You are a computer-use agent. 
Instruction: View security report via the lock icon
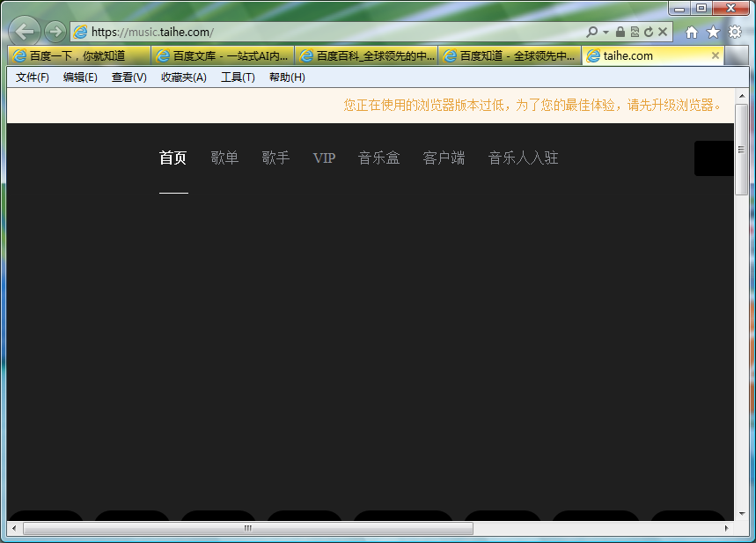620,32
